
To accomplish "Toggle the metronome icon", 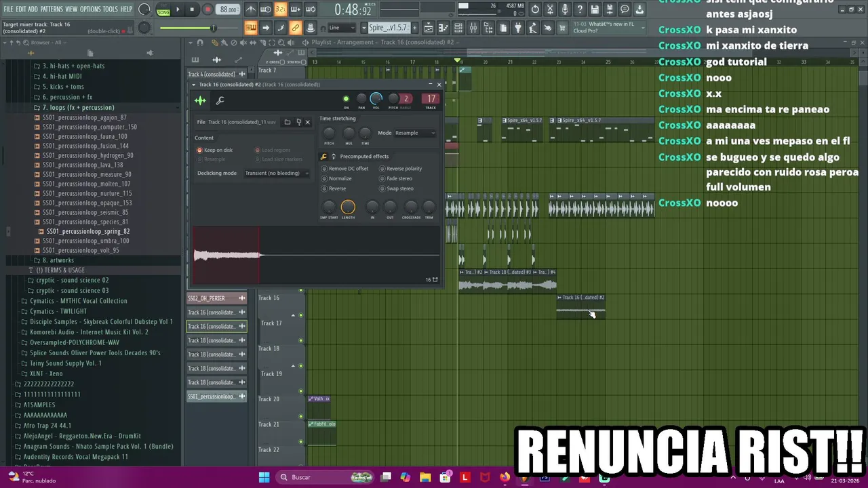I will [250, 9].
